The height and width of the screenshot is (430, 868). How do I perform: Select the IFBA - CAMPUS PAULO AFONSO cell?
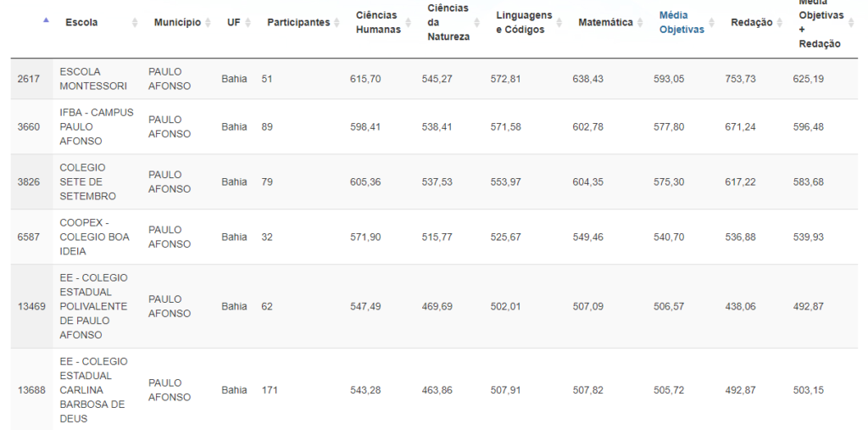tap(96, 126)
